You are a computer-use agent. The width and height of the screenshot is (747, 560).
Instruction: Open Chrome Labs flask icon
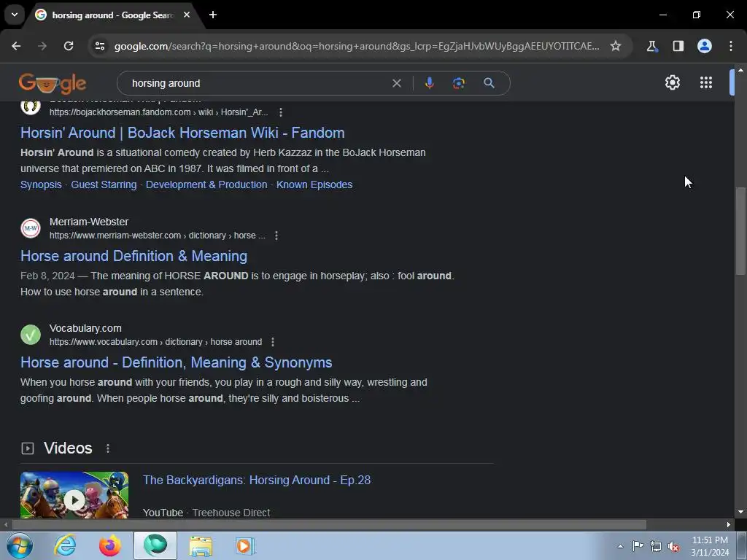651,46
